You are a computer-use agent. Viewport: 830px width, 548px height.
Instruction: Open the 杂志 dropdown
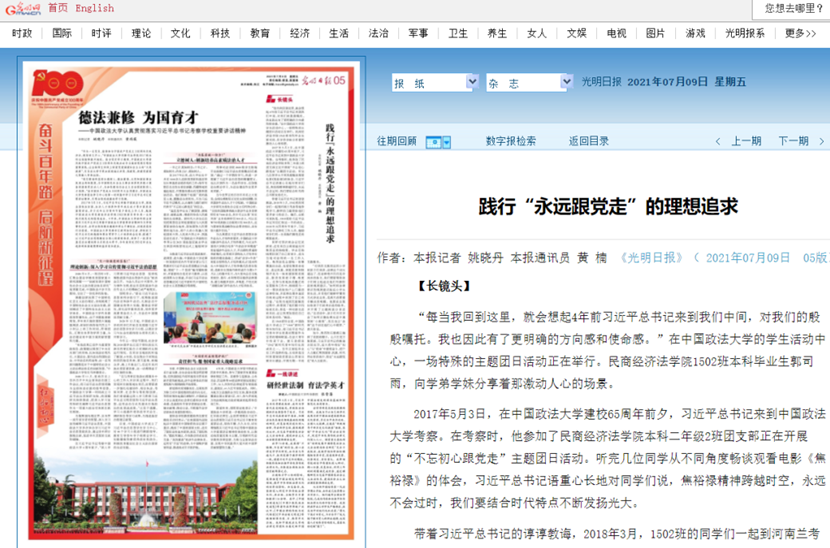pyautogui.click(x=529, y=83)
